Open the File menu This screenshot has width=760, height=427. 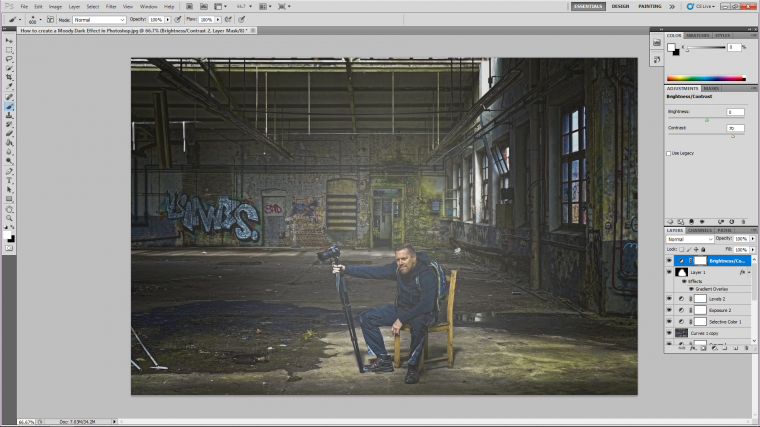(24, 7)
